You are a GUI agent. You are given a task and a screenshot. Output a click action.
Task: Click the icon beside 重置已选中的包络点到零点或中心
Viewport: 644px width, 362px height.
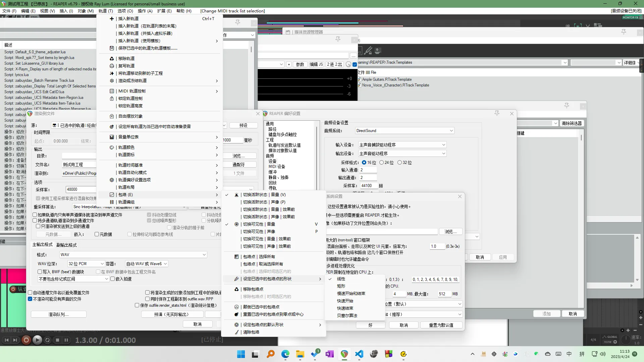(236, 314)
